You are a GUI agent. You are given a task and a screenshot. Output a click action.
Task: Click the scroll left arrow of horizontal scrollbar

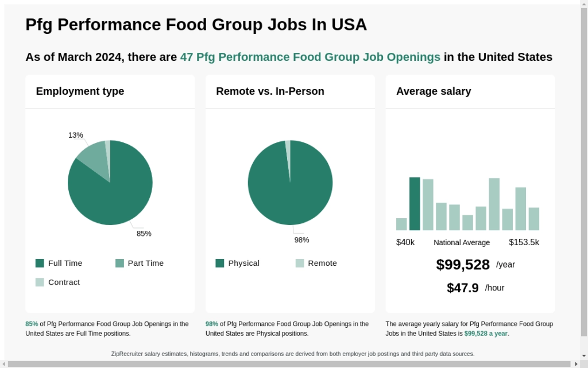(x=4, y=364)
